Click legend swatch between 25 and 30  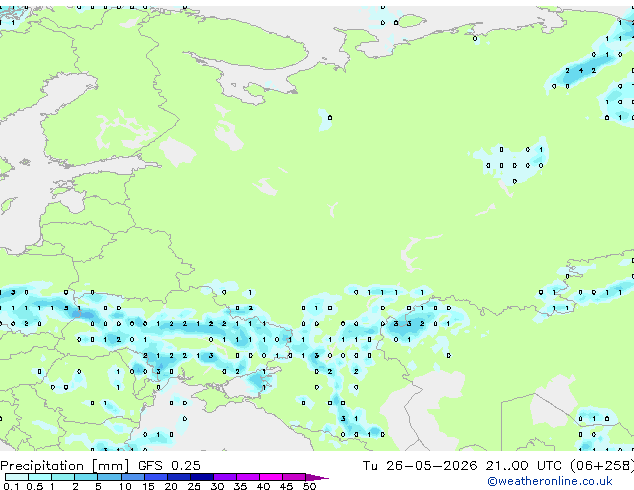tap(202, 477)
